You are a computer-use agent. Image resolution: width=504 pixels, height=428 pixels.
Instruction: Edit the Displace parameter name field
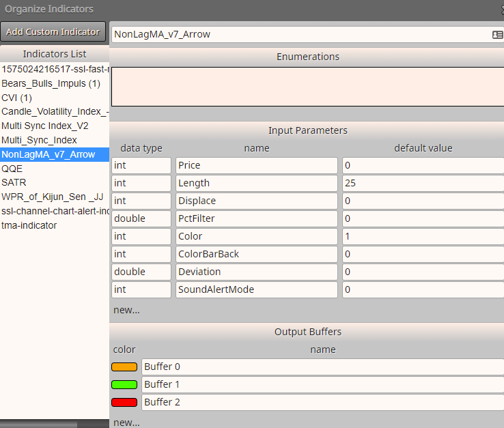click(257, 201)
